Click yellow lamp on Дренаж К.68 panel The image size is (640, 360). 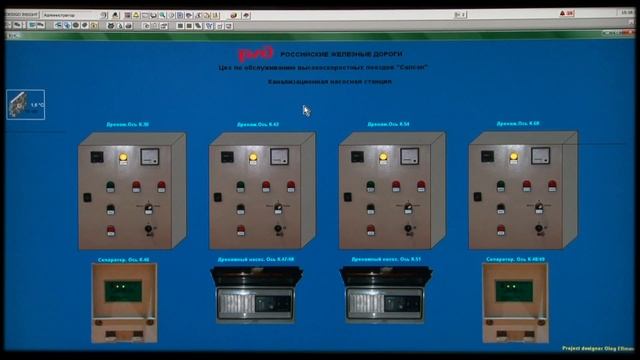click(513, 157)
